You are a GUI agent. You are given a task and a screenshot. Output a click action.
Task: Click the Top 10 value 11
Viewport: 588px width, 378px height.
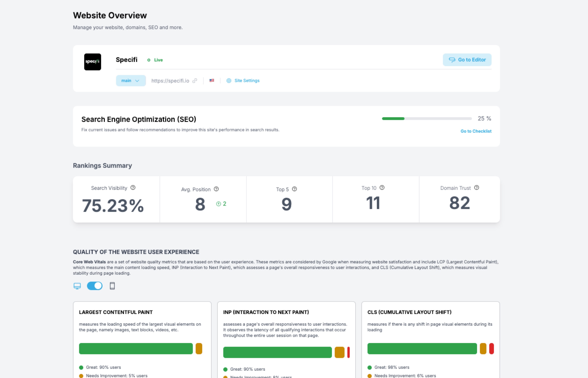pyautogui.click(x=373, y=203)
